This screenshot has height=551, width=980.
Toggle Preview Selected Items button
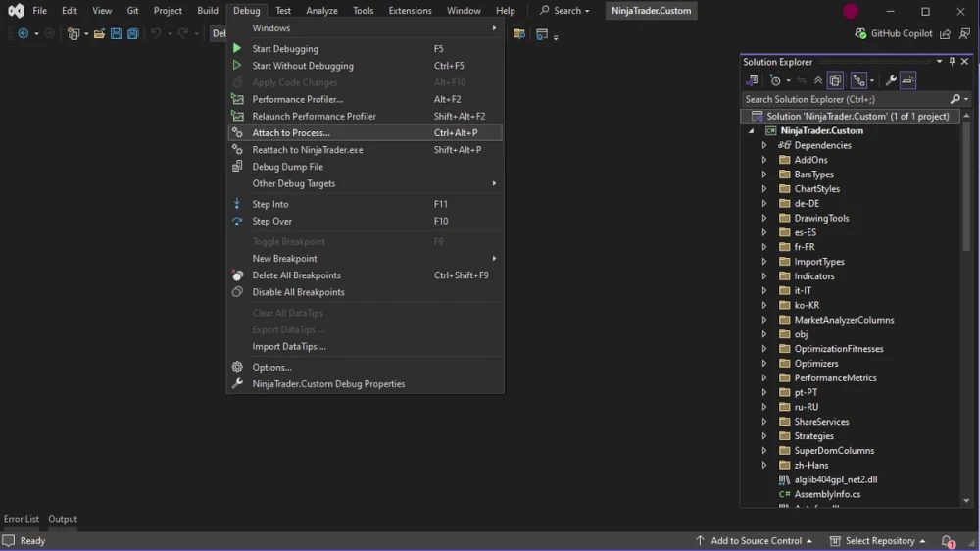click(x=908, y=80)
